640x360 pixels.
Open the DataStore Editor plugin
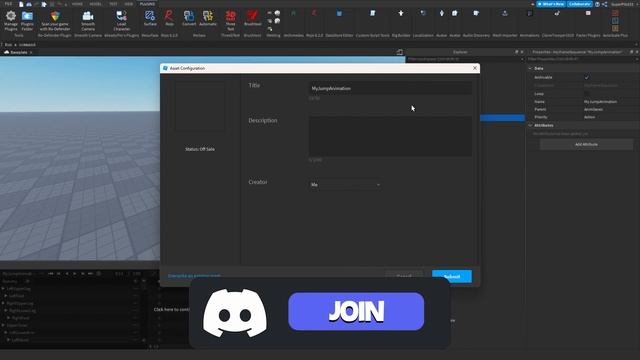tap(339, 13)
